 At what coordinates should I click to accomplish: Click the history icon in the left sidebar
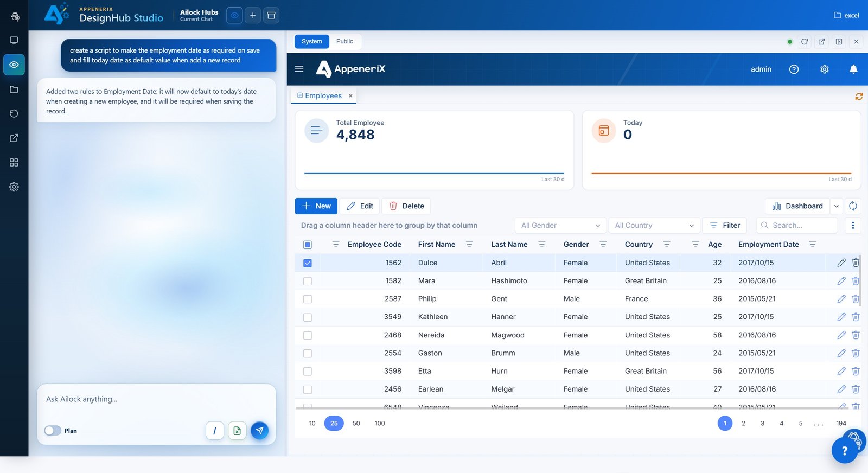[x=14, y=113]
